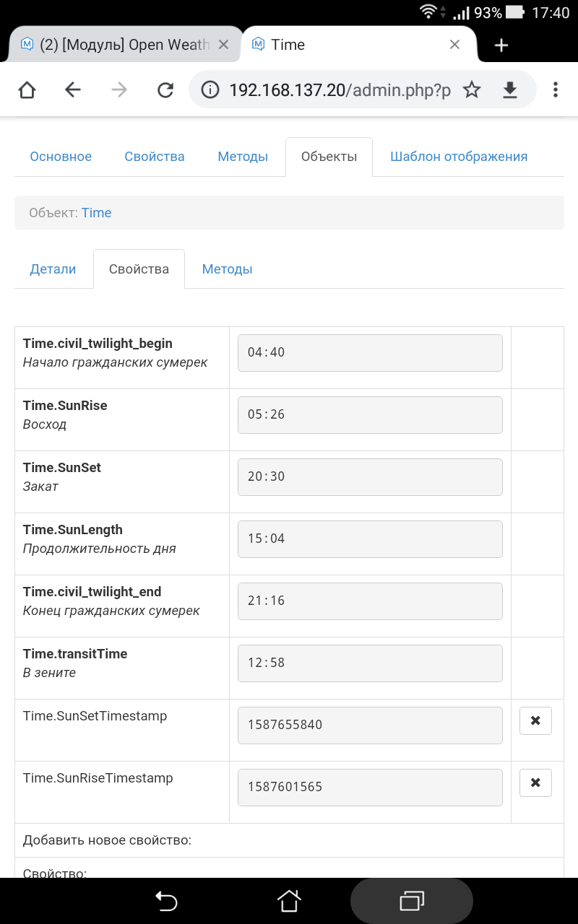Remove the Time.SunRiseTimestamp property
Image resolution: width=578 pixels, height=924 pixels.
[535, 783]
